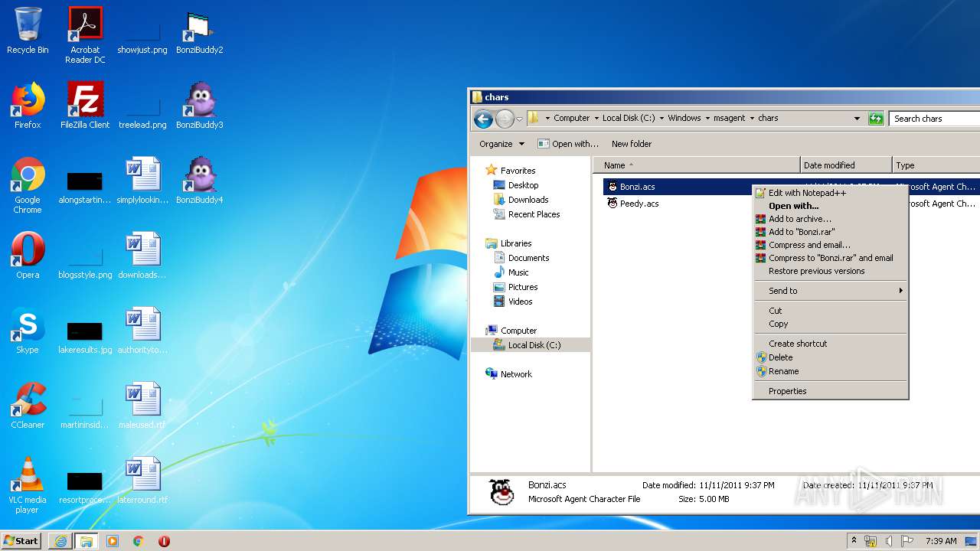Screen dimensions: 980x551
Task: Click Opera icon in taskbar
Action: pos(164,541)
